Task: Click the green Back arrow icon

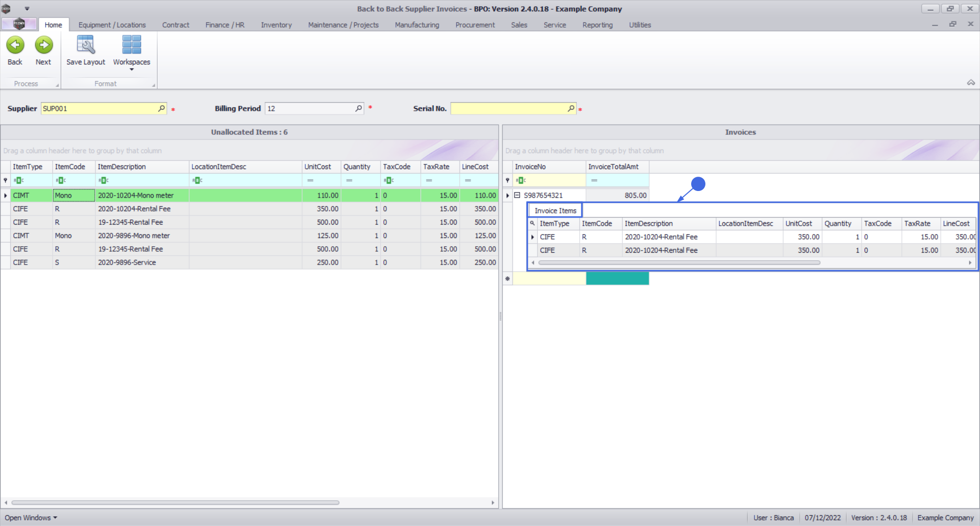Action: (x=15, y=45)
